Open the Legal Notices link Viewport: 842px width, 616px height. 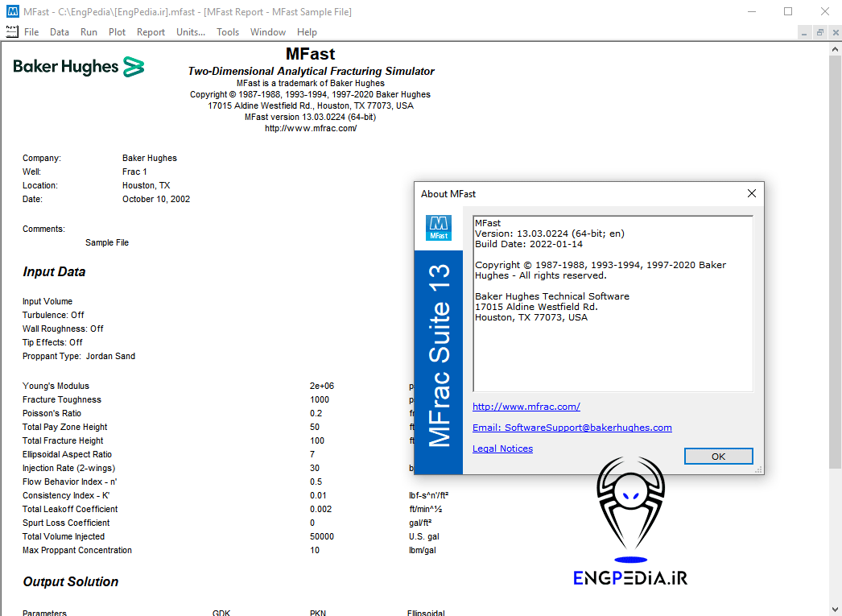[502, 449]
